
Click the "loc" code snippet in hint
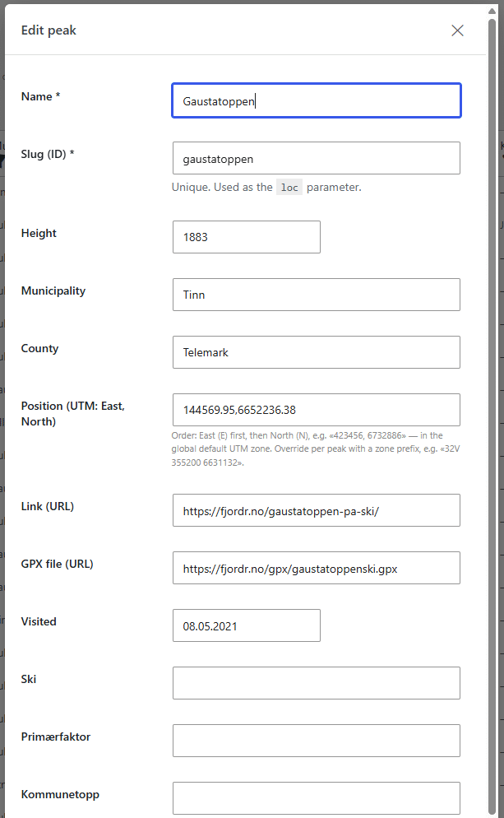point(289,188)
